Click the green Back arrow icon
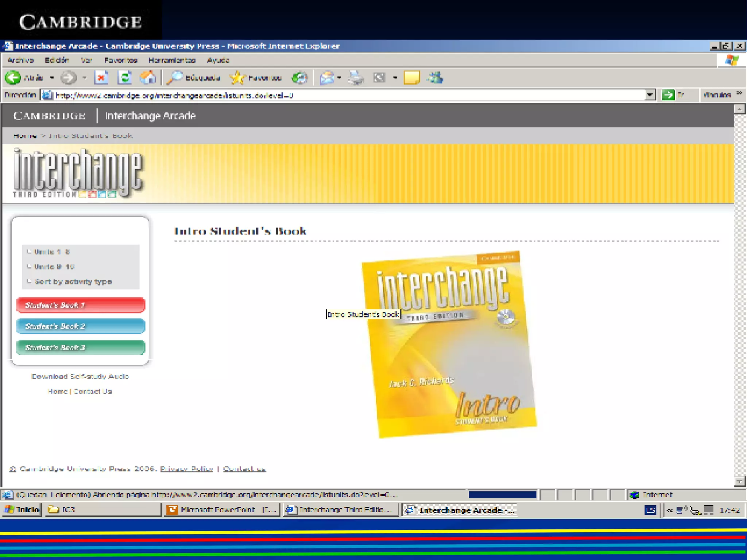Image resolution: width=747 pixels, height=560 pixels. [x=13, y=78]
